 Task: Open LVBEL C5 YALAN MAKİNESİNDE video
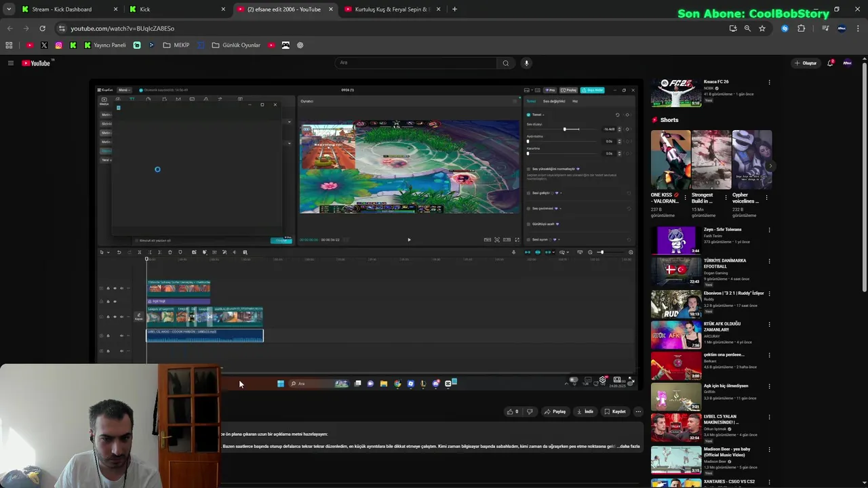click(676, 428)
